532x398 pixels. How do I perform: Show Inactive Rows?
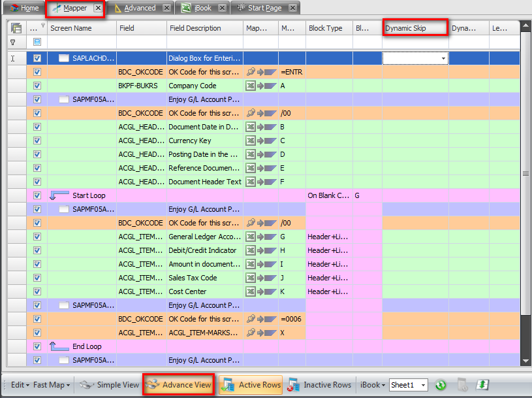click(x=321, y=385)
